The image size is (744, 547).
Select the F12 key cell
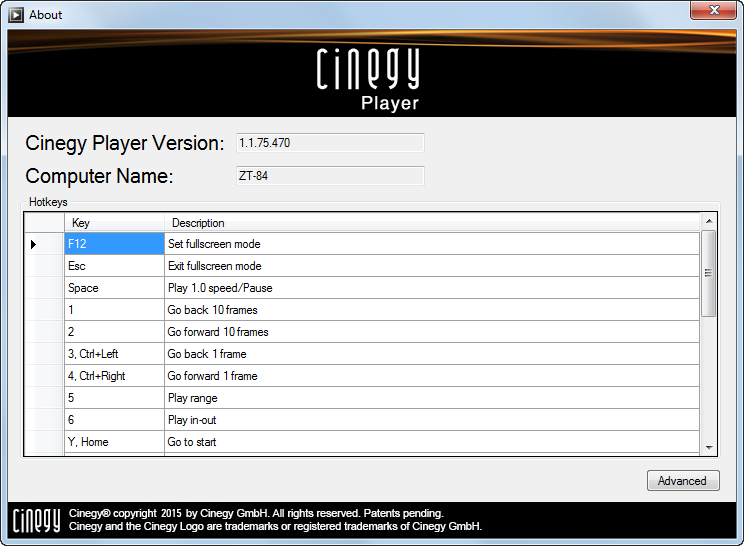[x=114, y=244]
